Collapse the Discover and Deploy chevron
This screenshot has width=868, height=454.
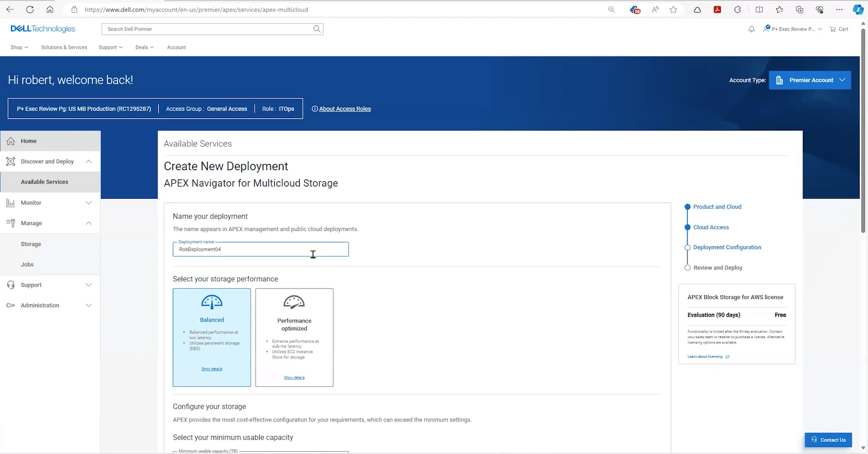pos(89,162)
